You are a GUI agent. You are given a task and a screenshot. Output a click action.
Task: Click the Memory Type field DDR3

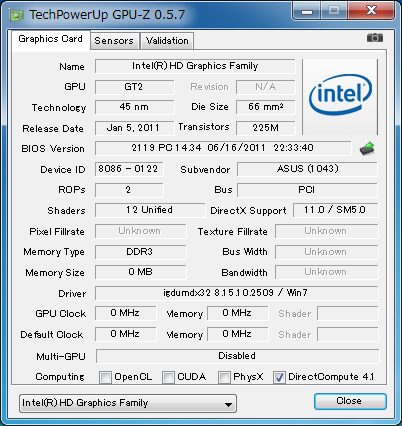click(140, 252)
